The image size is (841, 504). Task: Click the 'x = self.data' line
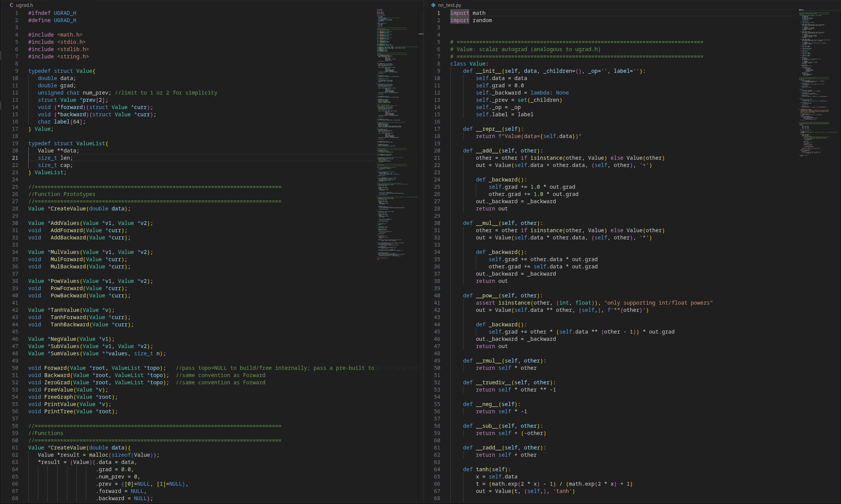497,477
